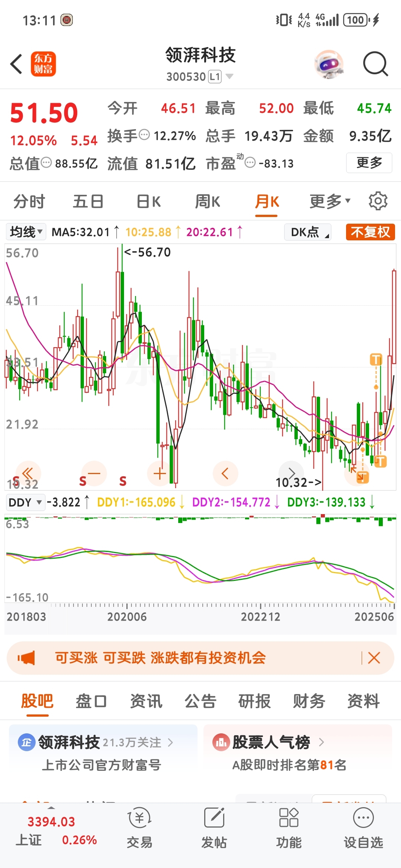
Task: Select the 股吧 tab
Action: (x=37, y=701)
